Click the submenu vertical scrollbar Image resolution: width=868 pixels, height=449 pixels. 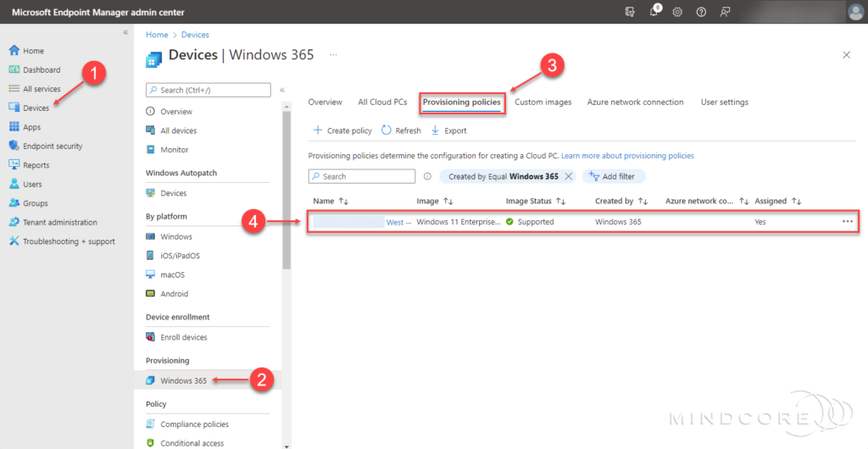coord(286,190)
